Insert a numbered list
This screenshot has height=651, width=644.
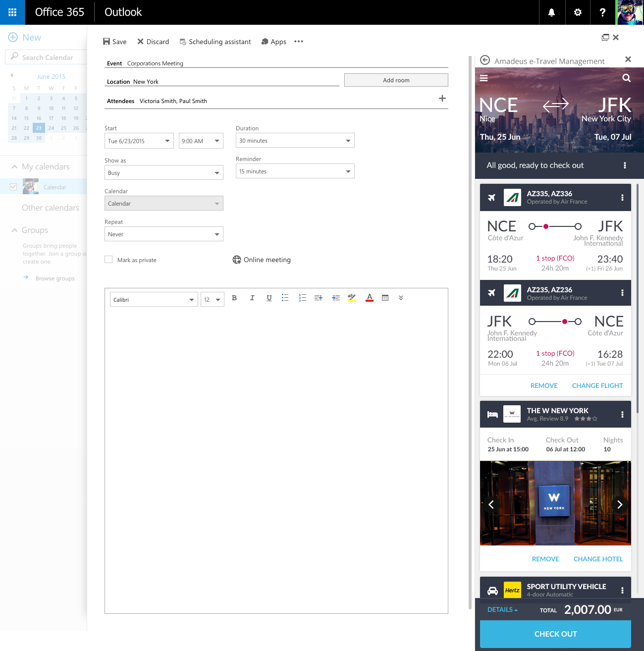click(x=303, y=298)
